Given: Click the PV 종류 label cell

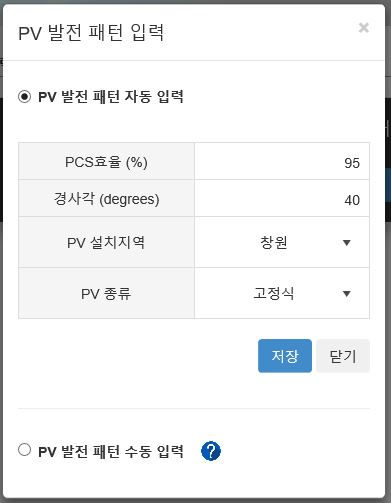Looking at the screenshot, I should coord(106,293).
